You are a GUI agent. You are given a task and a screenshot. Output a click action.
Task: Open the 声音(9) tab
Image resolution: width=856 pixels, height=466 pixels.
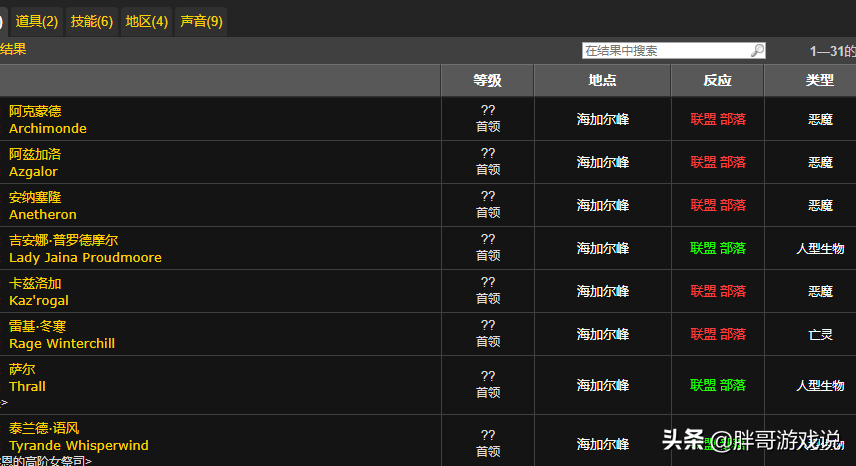pos(201,21)
